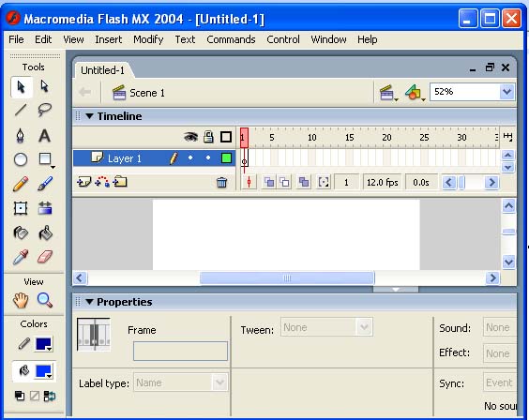
Task: Open the Sound dropdown
Action: point(500,327)
